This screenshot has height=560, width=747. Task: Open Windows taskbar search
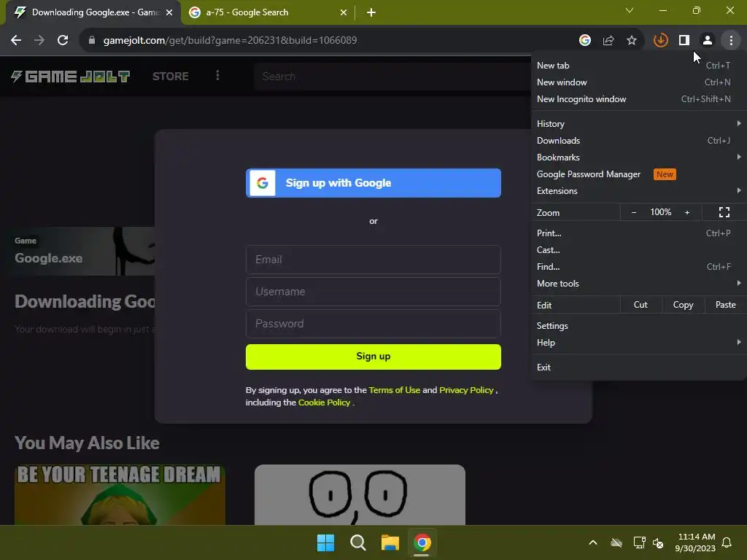(x=357, y=542)
